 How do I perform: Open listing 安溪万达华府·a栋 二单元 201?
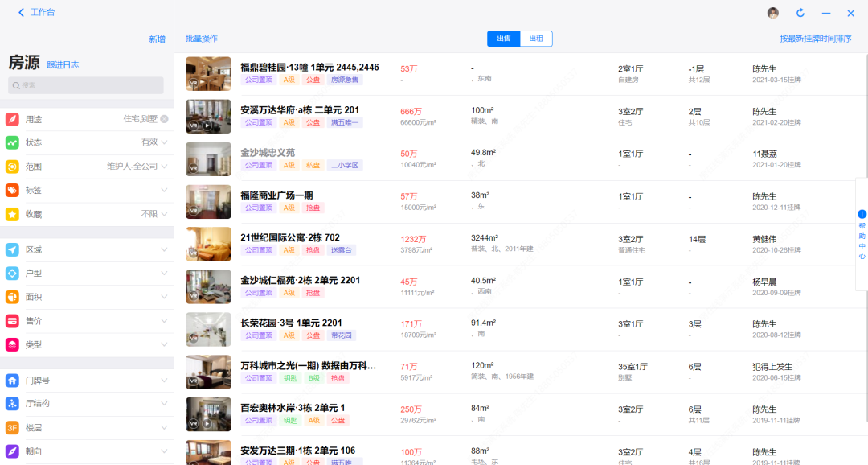pos(300,109)
